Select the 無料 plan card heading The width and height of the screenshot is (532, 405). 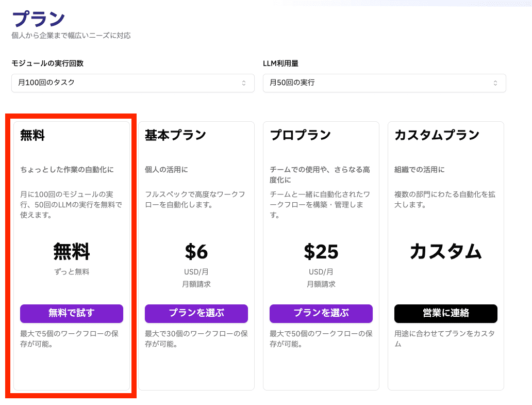(x=32, y=136)
